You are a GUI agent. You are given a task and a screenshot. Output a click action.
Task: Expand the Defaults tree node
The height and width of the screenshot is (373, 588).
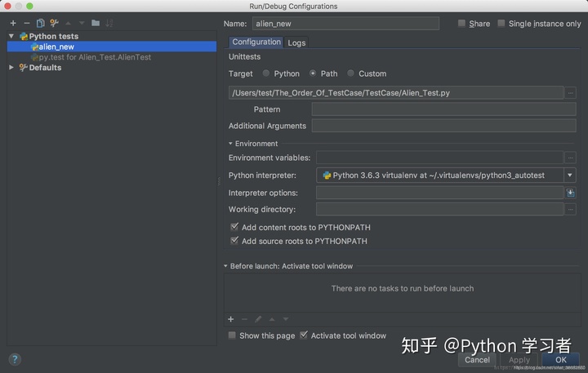click(x=11, y=68)
